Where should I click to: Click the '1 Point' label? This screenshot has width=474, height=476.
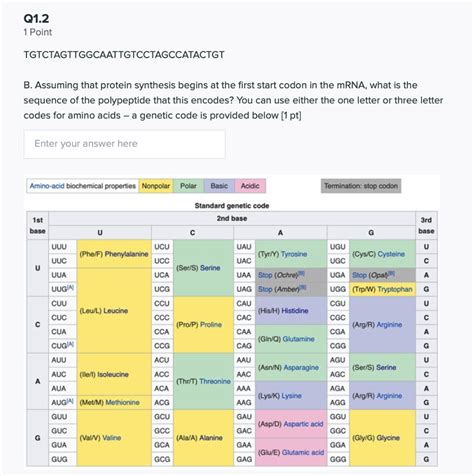(x=38, y=32)
